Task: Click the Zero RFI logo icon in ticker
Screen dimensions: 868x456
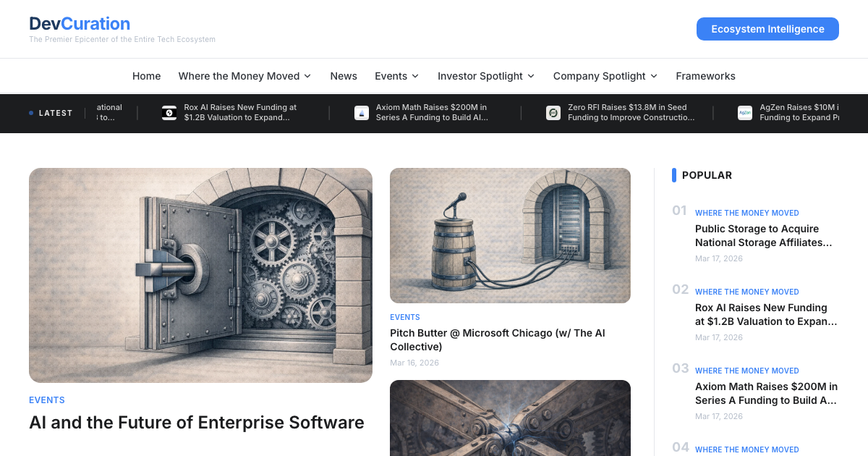Action: pos(553,113)
